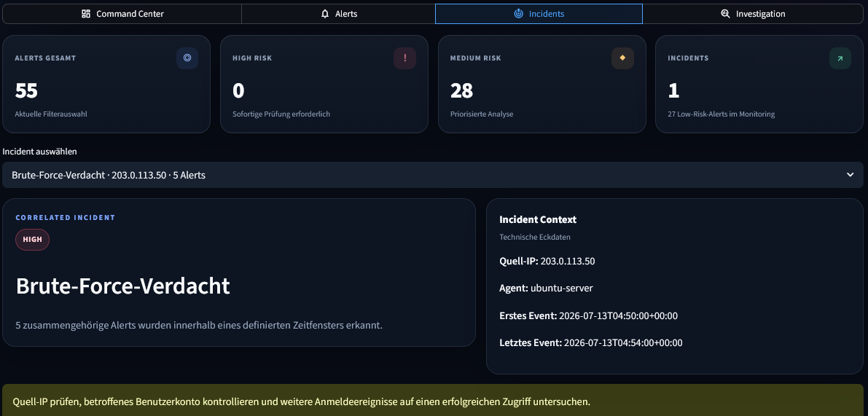Click the Alerts Gesamt value 55
The width and height of the screenshot is (868, 416).
(x=26, y=90)
